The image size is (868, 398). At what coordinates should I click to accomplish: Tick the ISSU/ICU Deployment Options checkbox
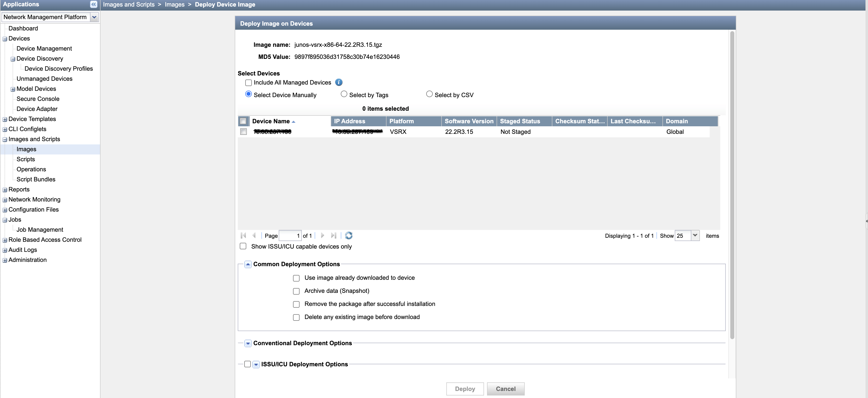click(x=247, y=364)
